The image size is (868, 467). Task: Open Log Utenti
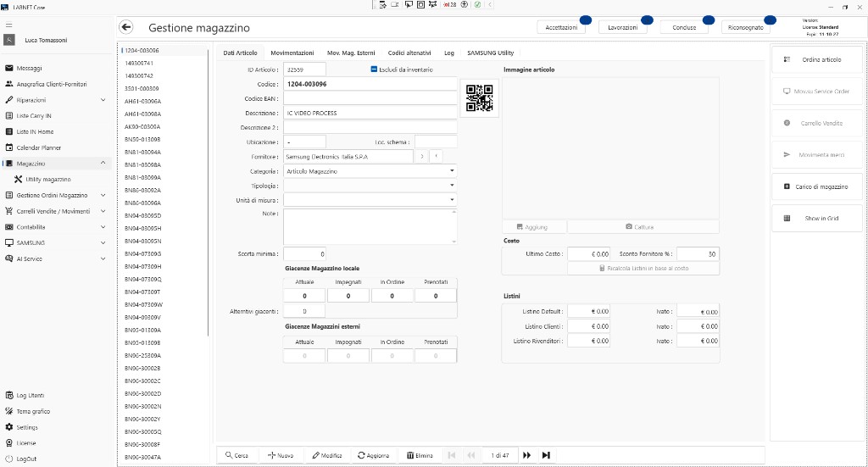(x=30, y=396)
